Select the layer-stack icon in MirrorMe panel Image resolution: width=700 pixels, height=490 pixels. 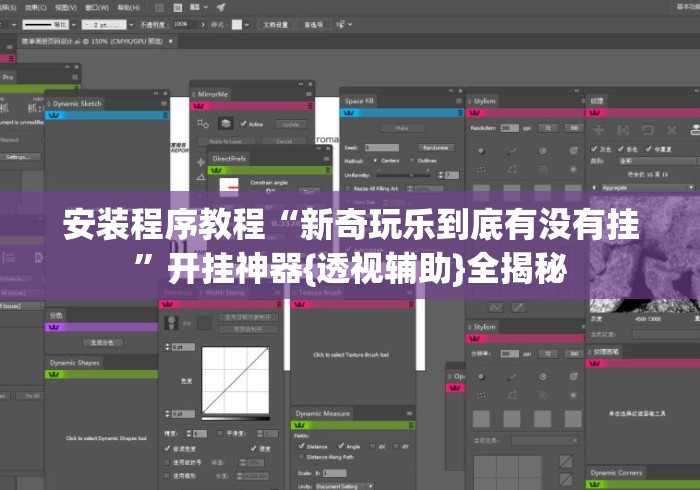[225, 124]
